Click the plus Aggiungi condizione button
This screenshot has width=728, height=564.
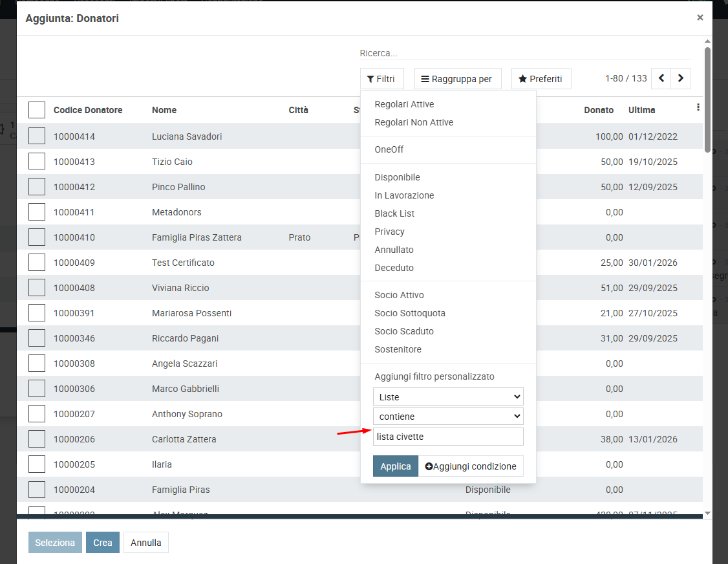coord(471,466)
